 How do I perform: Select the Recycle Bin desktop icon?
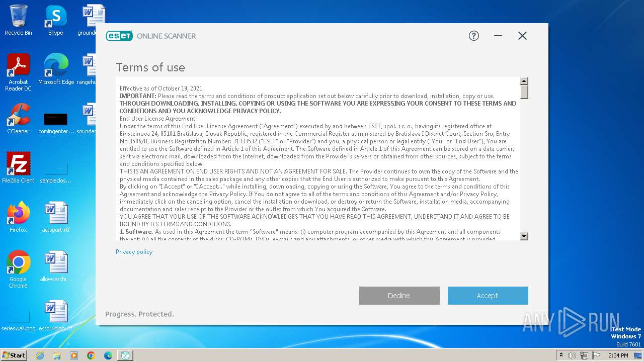coord(18,20)
